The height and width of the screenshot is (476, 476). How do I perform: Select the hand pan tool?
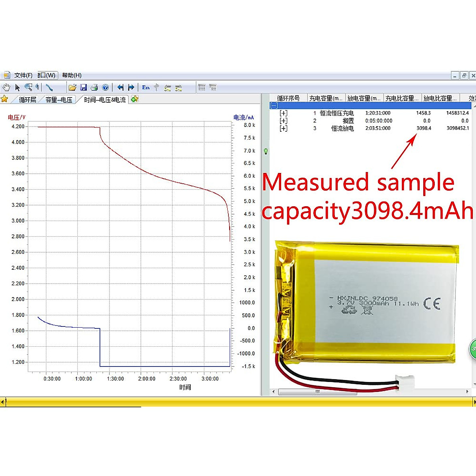pyautogui.click(x=6, y=87)
